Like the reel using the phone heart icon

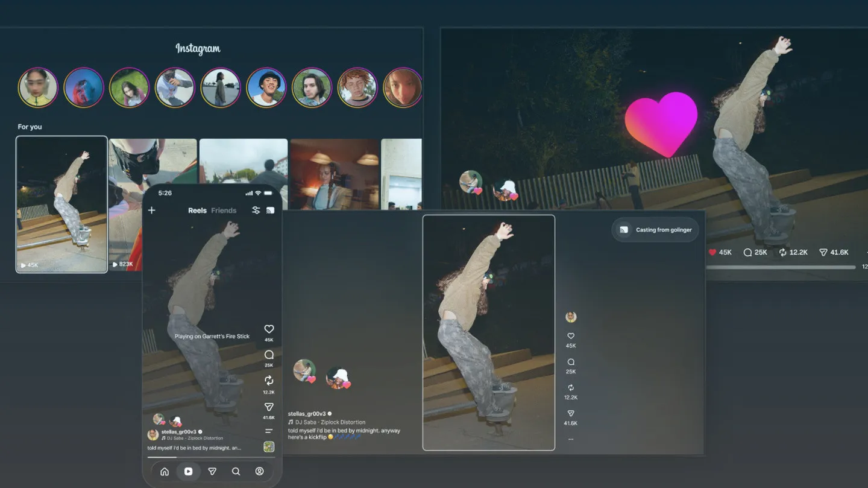(269, 329)
